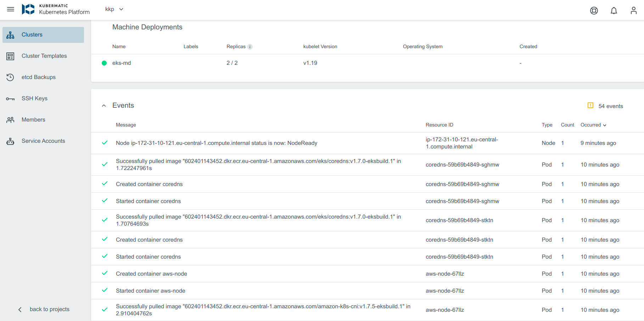Open the user account icon
Screen dimensions: 644x321
(x=633, y=11)
